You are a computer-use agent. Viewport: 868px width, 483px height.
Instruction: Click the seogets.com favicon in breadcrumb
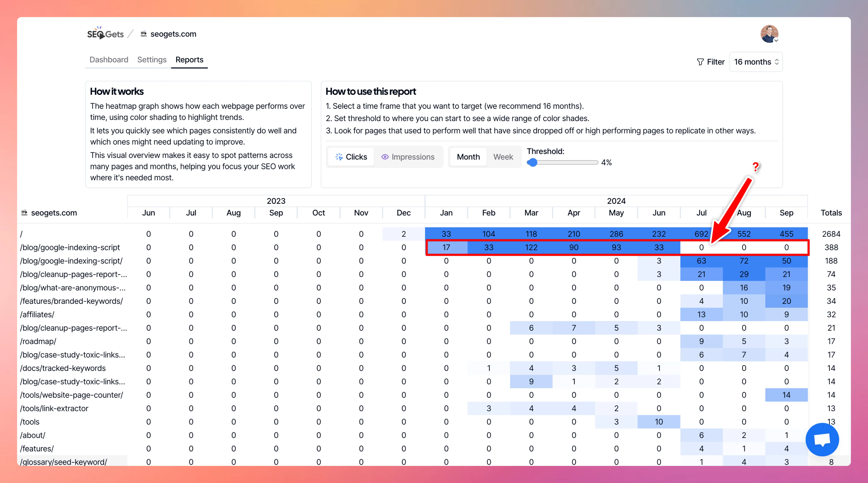pos(144,34)
